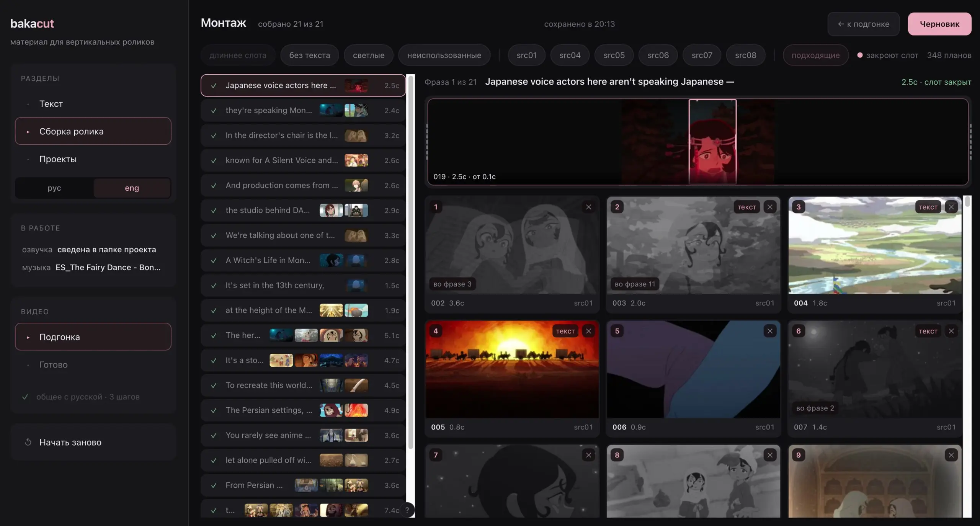Image resolution: width=980 pixels, height=526 pixels.
Task: Select clip 004 landscape thumbnail
Action: (875, 245)
